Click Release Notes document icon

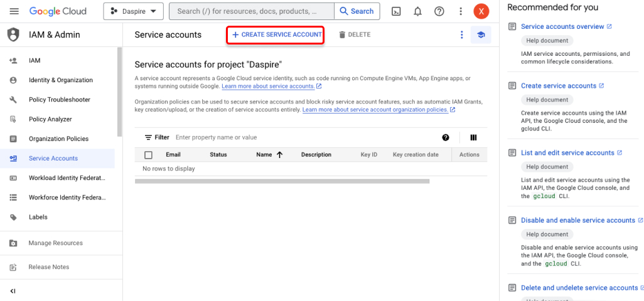(13, 267)
